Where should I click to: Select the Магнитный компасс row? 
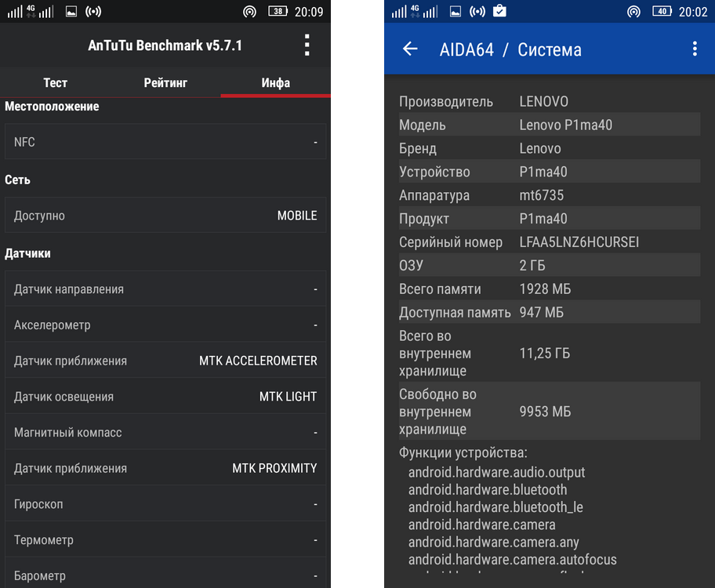(165, 432)
